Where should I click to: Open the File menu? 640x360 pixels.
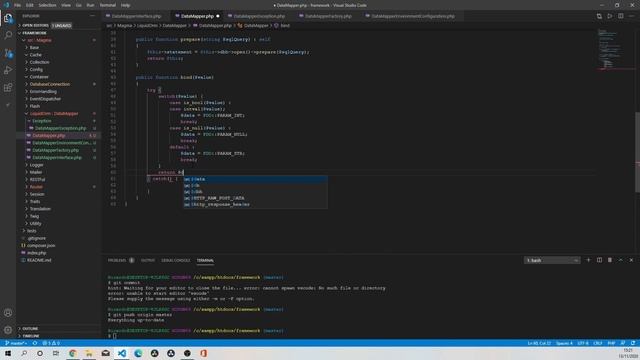17,5
